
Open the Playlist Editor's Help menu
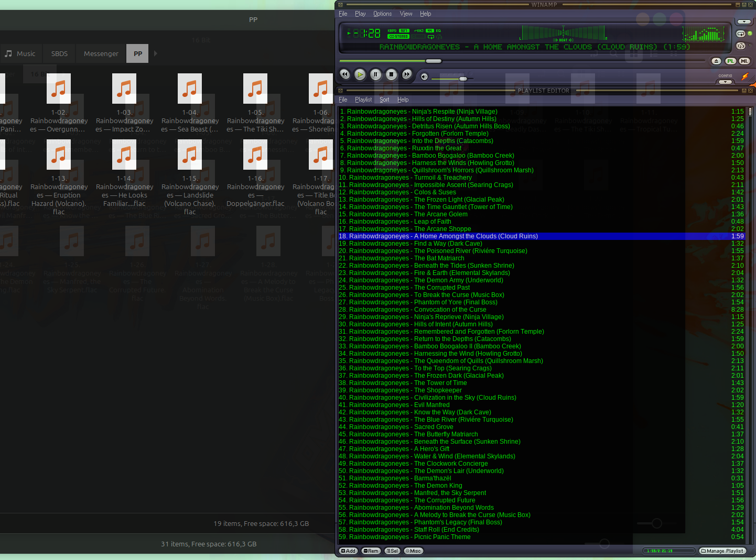tap(403, 100)
